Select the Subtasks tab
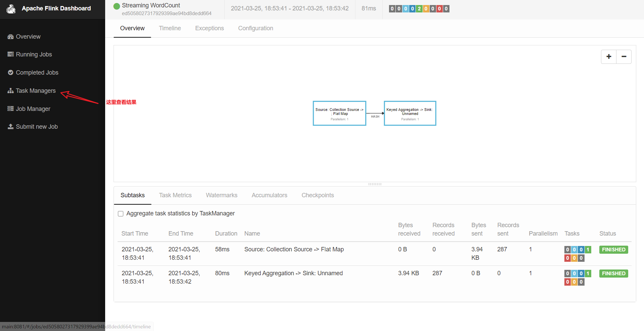 (x=133, y=195)
